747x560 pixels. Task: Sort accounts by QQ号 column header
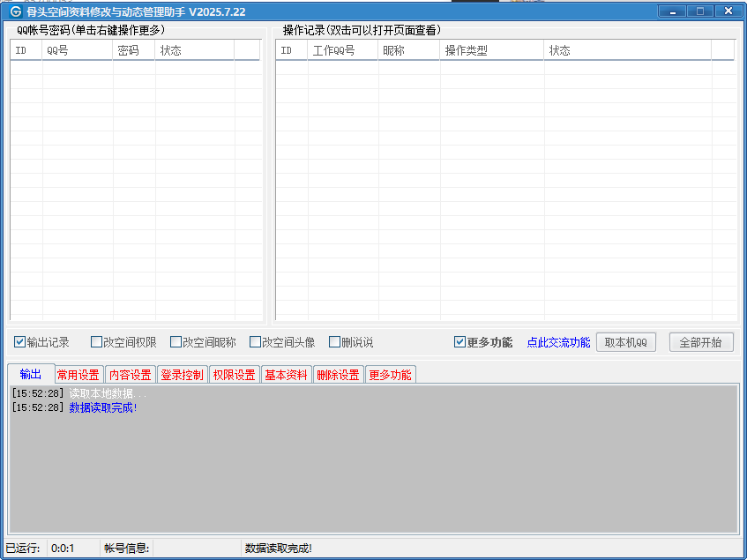77,50
